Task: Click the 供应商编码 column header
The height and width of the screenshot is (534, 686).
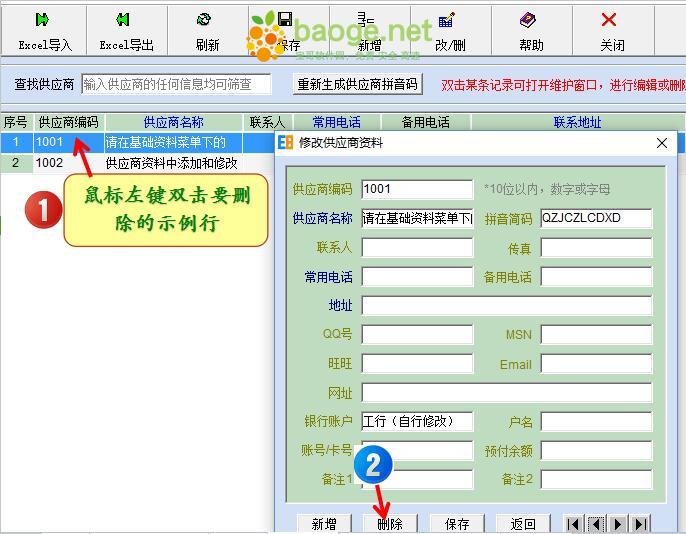Action: pos(68,122)
